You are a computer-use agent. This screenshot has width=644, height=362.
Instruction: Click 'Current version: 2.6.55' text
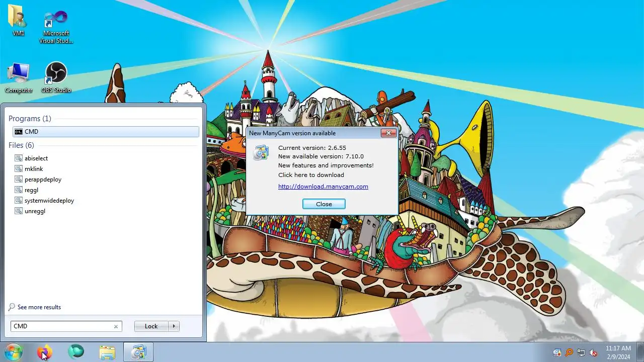(x=312, y=148)
